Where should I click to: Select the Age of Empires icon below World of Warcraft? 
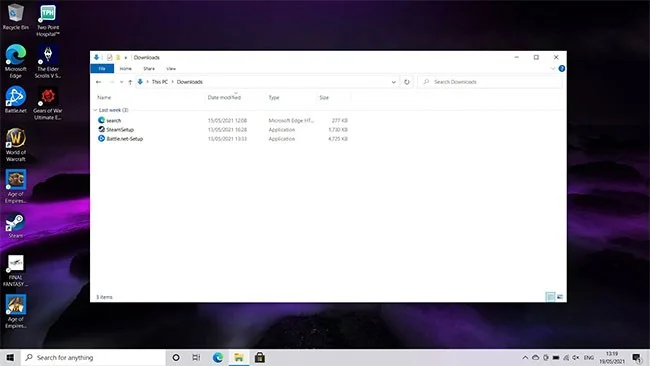click(16, 186)
